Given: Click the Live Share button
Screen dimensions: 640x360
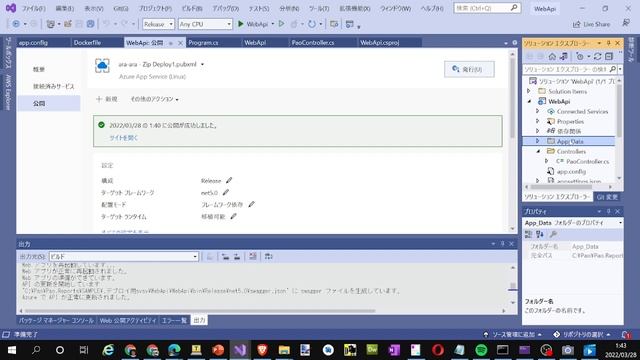Looking at the screenshot, I should (591, 24).
